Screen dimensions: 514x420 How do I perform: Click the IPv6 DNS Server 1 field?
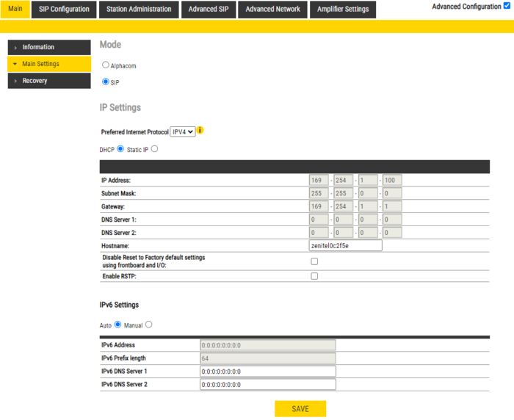tap(267, 371)
